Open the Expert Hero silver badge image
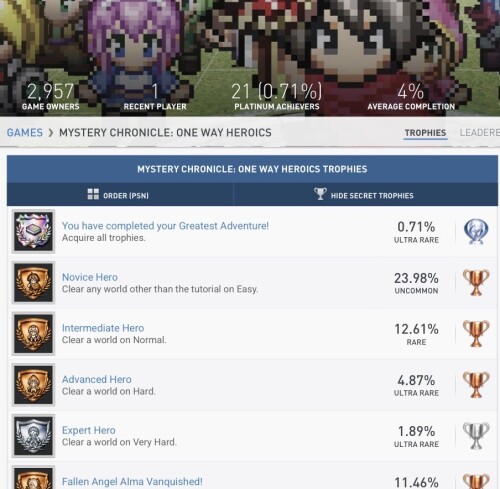The height and width of the screenshot is (489, 500). click(33, 436)
